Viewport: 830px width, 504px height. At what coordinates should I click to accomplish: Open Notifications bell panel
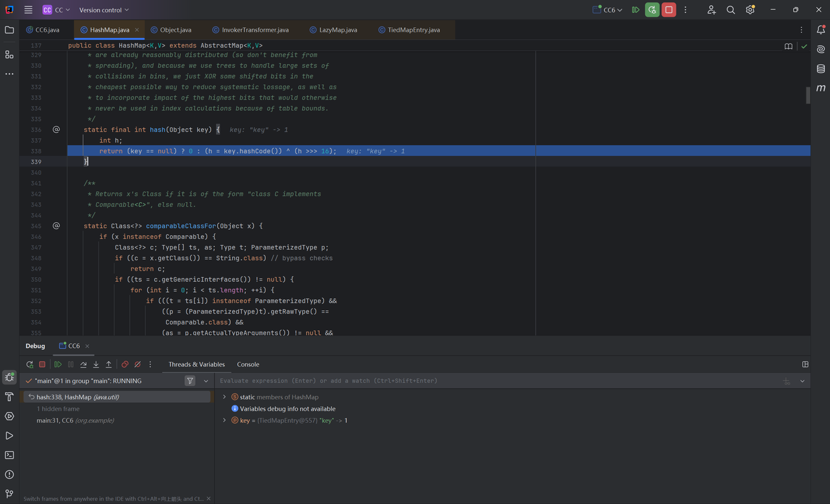821,30
